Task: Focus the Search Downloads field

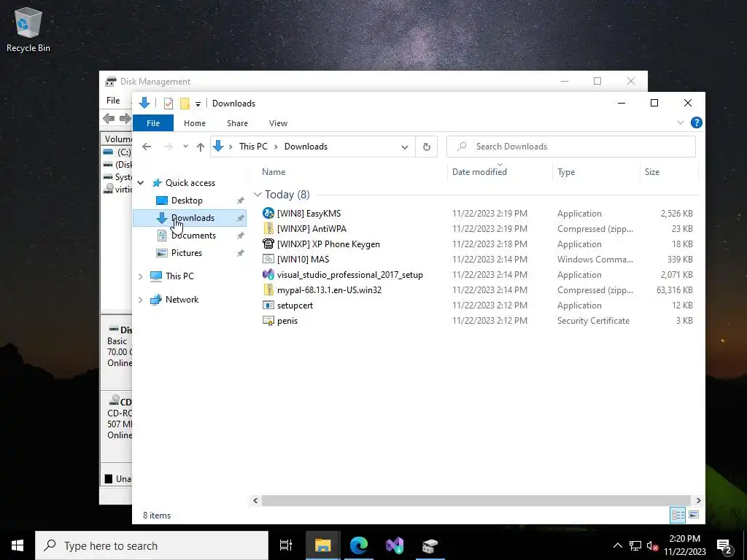Action: coord(570,147)
